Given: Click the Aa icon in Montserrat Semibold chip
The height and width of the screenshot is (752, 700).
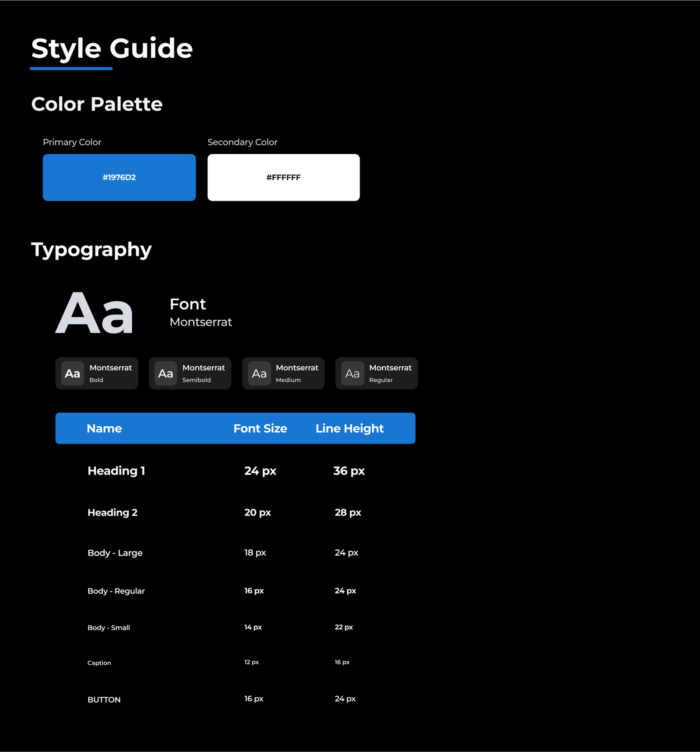Looking at the screenshot, I should point(165,373).
